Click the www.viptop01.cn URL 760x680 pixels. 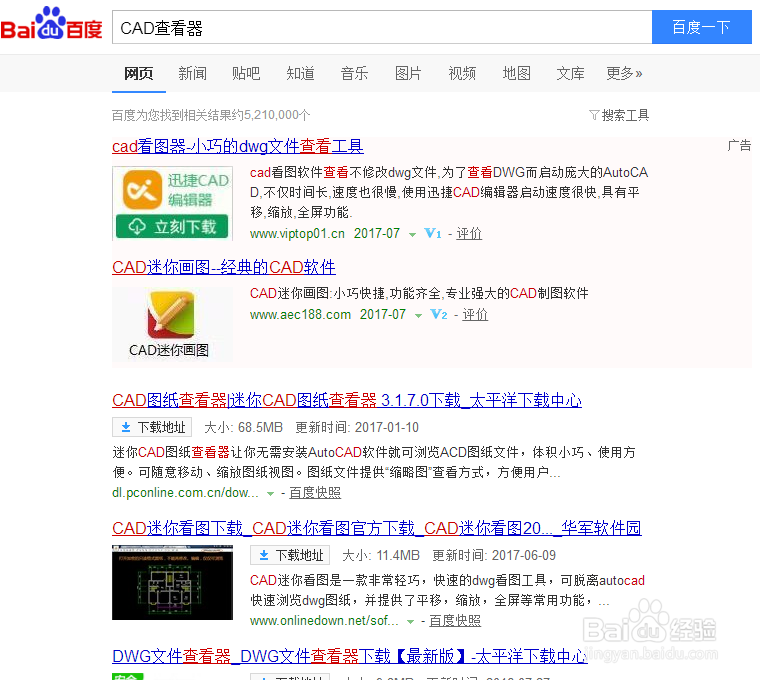[297, 234]
